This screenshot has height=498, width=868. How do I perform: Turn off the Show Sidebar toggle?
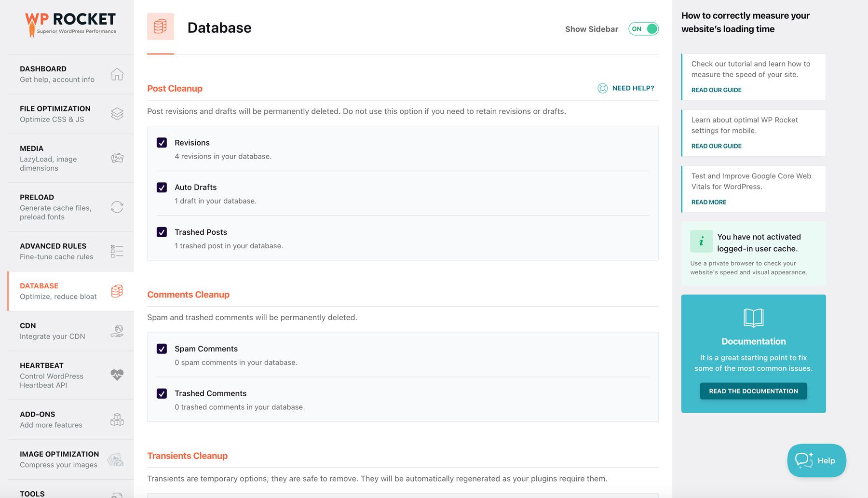coord(643,29)
